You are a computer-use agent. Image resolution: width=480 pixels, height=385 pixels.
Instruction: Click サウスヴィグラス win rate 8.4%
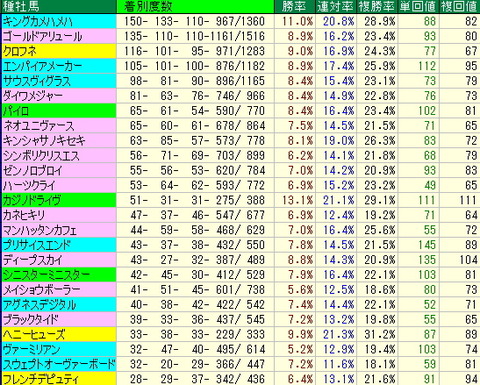[300, 81]
